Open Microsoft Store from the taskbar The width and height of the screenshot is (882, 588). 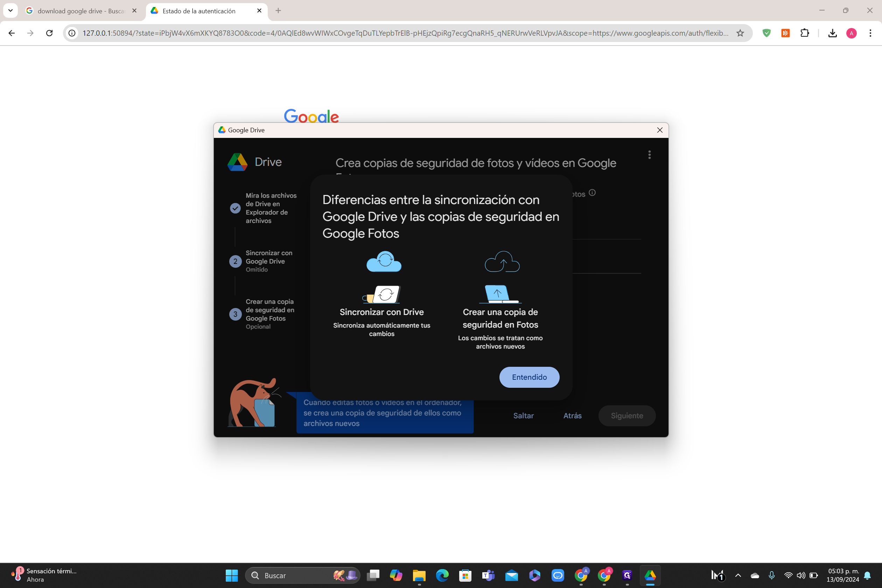465,575
